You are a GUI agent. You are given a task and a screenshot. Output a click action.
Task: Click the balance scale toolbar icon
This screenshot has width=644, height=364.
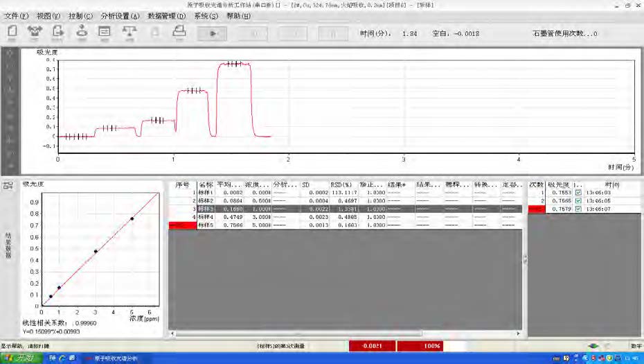tap(129, 31)
